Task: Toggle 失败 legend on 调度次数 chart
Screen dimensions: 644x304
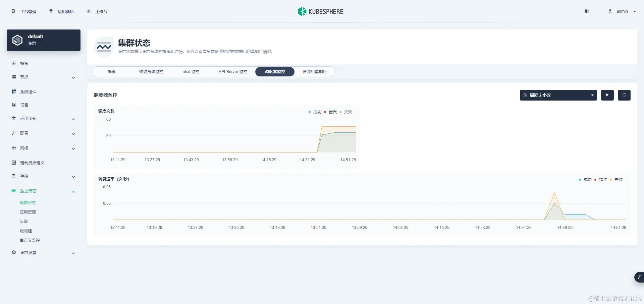Action: coord(347,112)
